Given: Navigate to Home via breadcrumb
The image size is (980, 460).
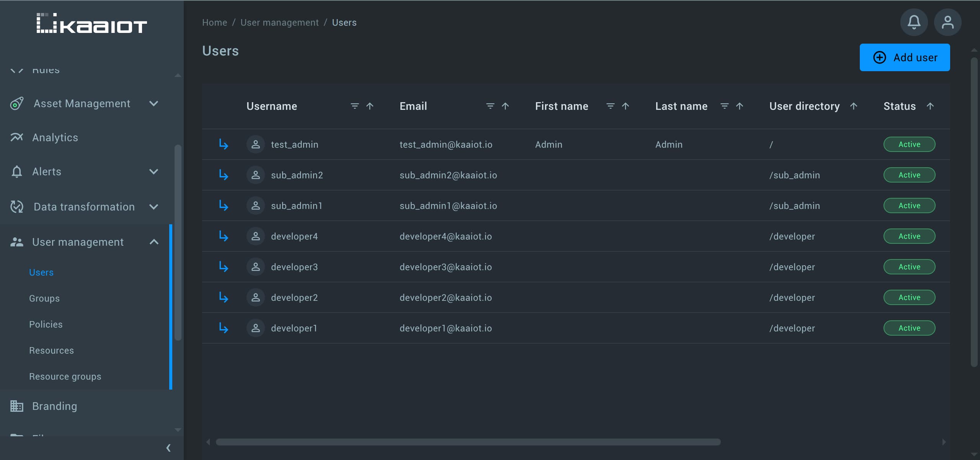Looking at the screenshot, I should pyautogui.click(x=214, y=22).
